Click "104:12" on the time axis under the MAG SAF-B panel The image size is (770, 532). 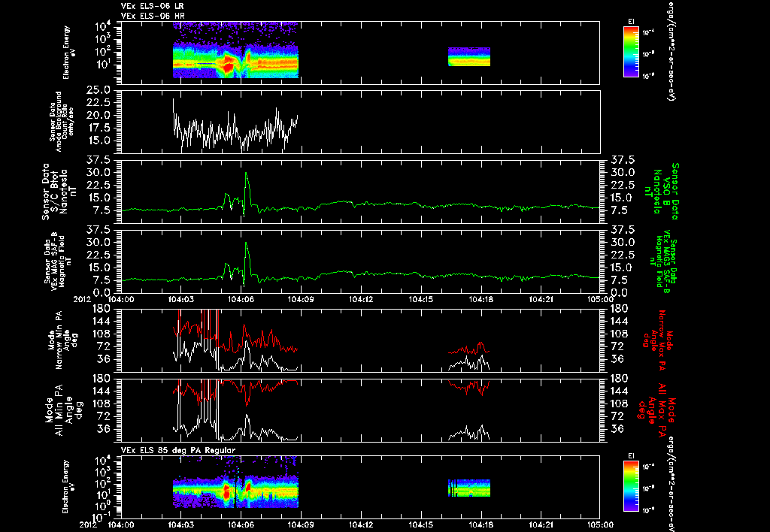coord(361,299)
